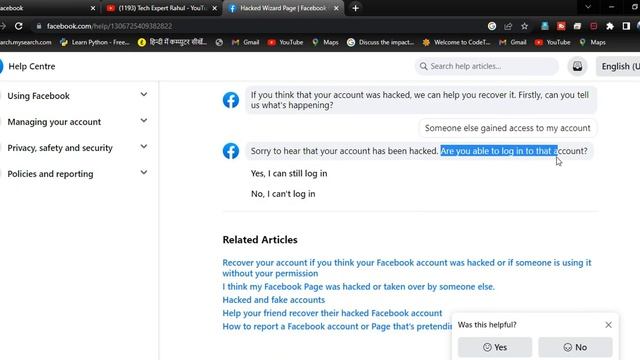The width and height of the screenshot is (640, 360).
Task: Open 'Help your friend recover' article
Action: [x=332, y=313]
